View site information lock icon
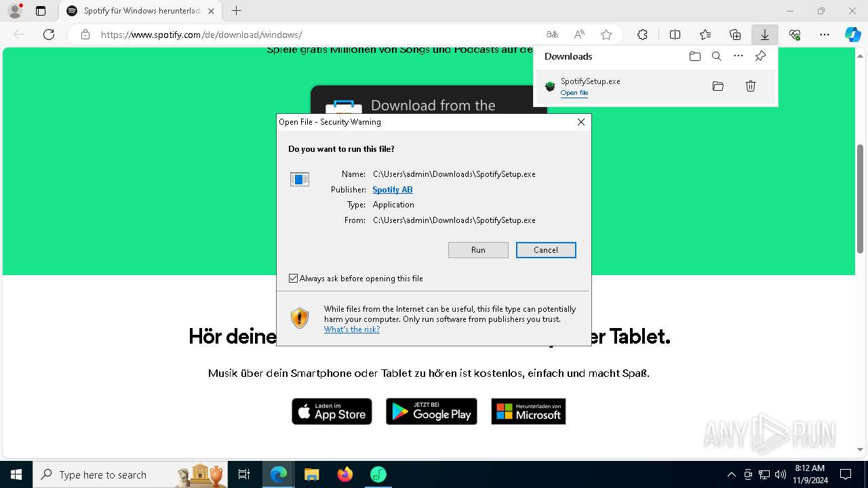The image size is (868, 488). (85, 35)
